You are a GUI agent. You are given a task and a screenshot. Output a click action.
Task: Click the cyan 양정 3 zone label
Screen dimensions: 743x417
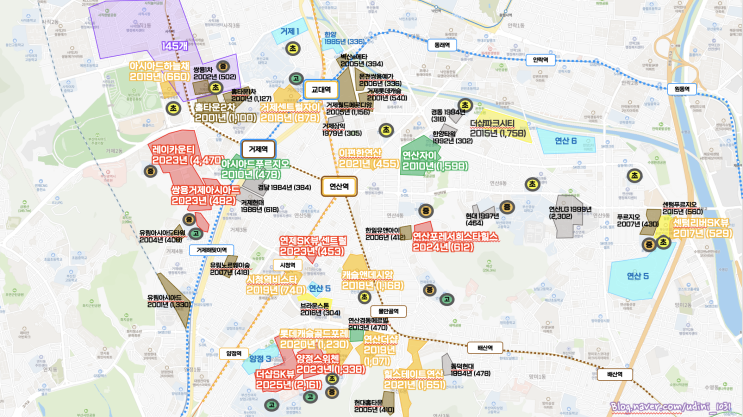tap(260, 359)
